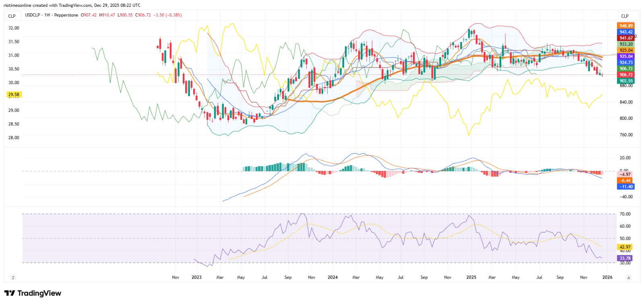This screenshot has width=644, height=304.
Task: Click the Z timezone icon below the chart
Action: pyautogui.click(x=13, y=277)
